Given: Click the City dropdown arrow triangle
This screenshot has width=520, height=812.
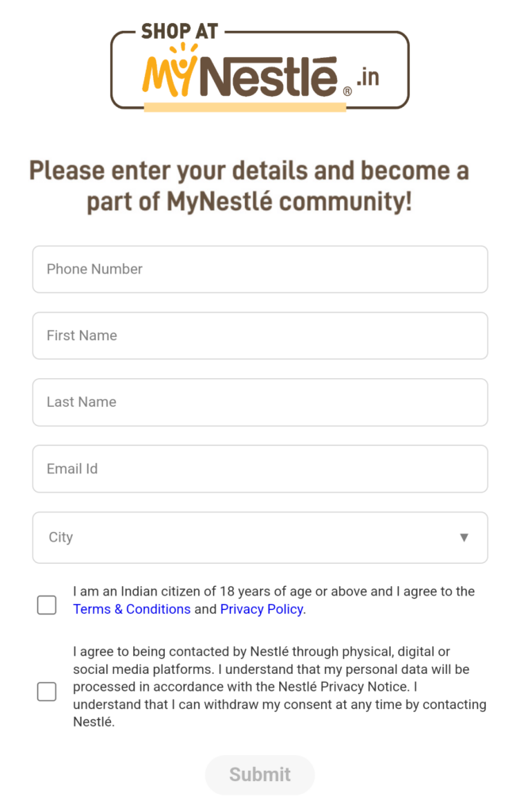Looking at the screenshot, I should [x=464, y=538].
